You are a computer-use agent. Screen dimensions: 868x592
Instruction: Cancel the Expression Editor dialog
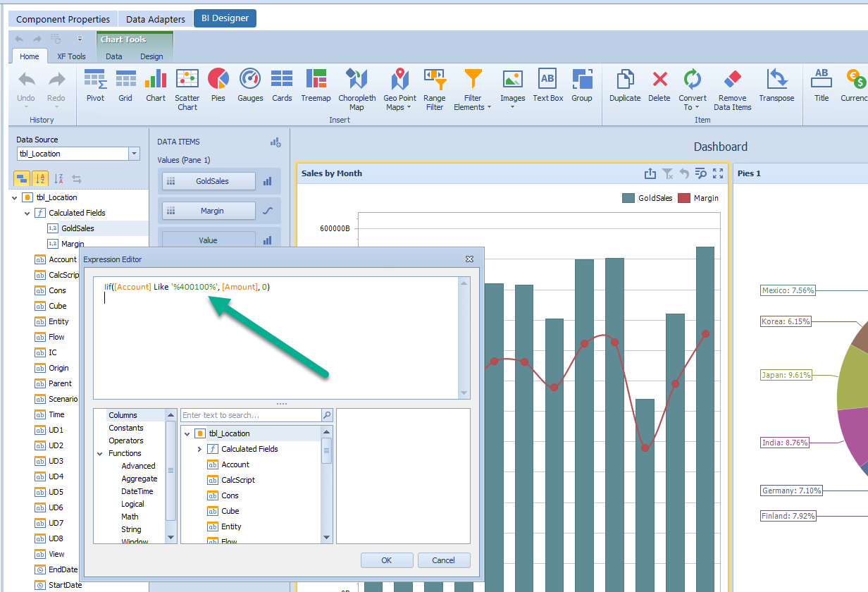tap(444, 560)
